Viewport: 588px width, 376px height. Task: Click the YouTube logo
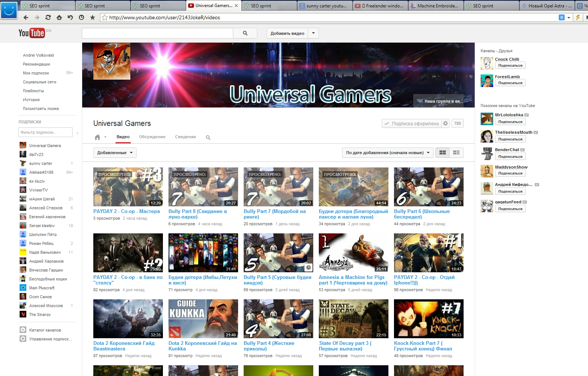click(x=32, y=33)
